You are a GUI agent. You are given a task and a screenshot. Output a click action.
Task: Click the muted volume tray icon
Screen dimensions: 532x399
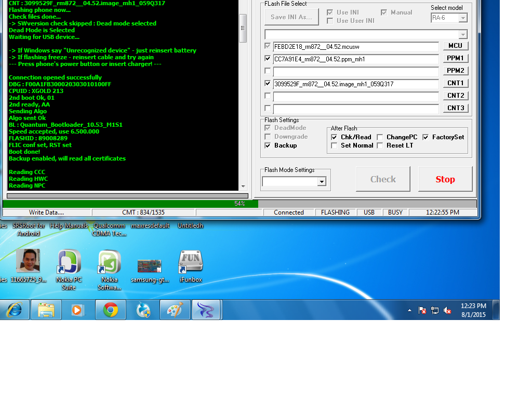point(447,311)
